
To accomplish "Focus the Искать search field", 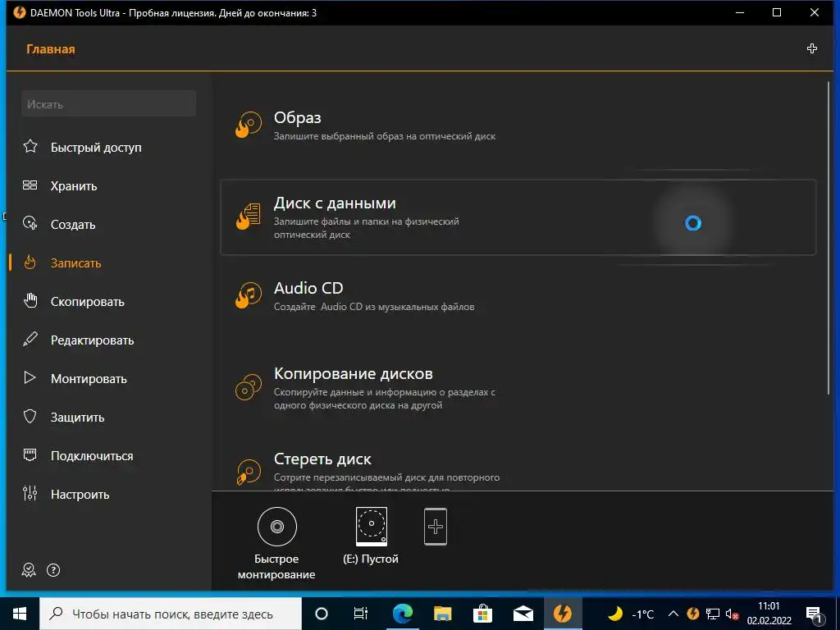I will (109, 104).
